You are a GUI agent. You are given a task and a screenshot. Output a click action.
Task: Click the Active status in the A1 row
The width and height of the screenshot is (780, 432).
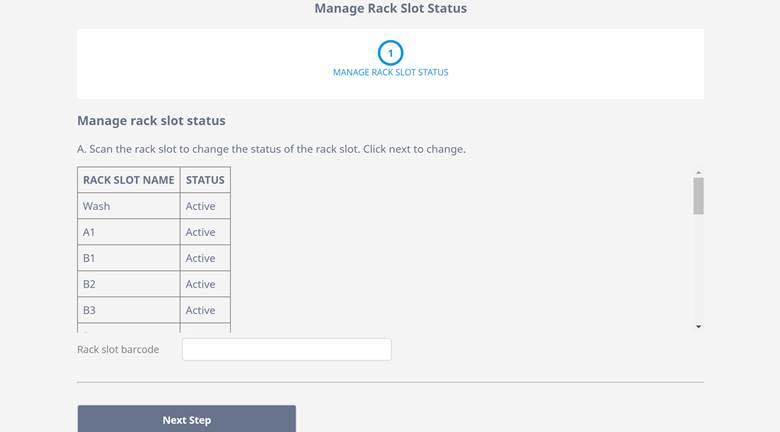[201, 232]
